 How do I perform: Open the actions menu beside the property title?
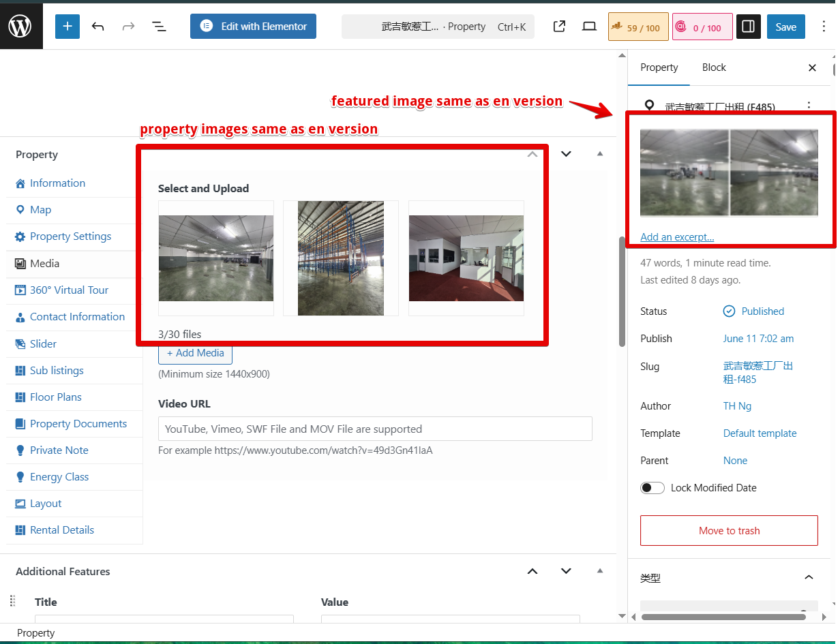point(809,106)
